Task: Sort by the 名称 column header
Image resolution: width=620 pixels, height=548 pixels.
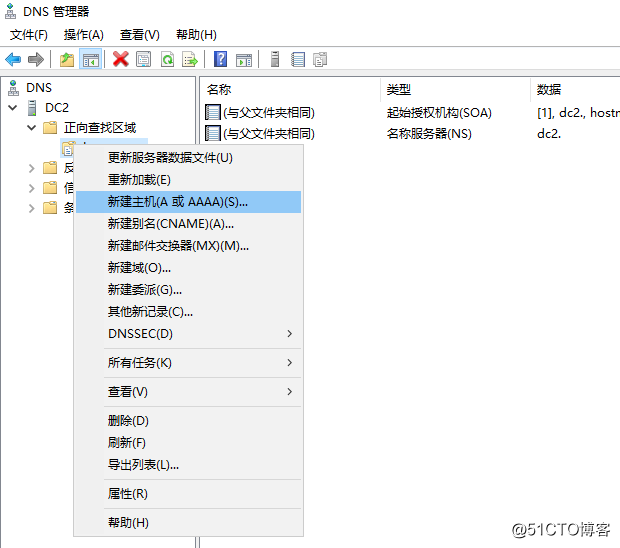Action: coord(291,90)
